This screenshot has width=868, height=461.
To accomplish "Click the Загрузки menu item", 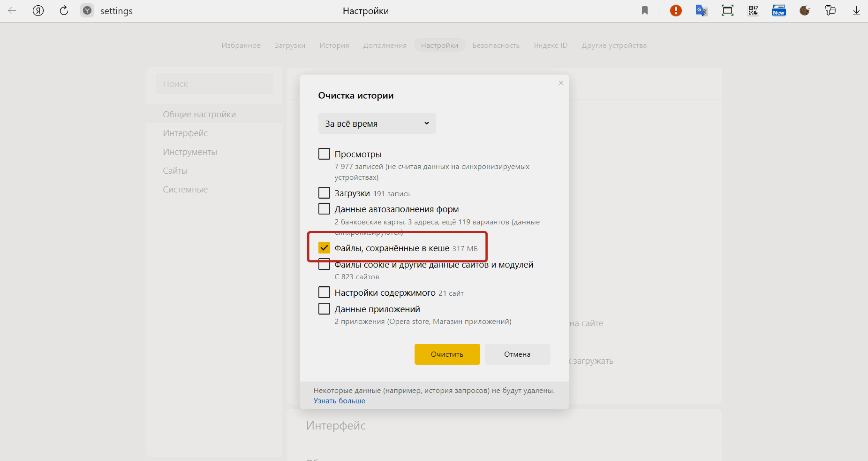I will pyautogui.click(x=289, y=45).
